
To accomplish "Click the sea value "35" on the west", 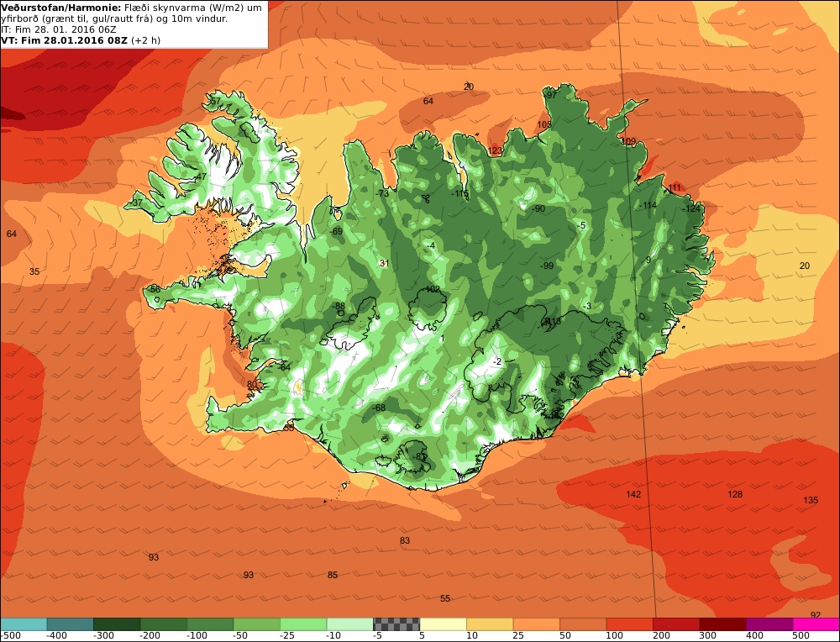I will [34, 271].
